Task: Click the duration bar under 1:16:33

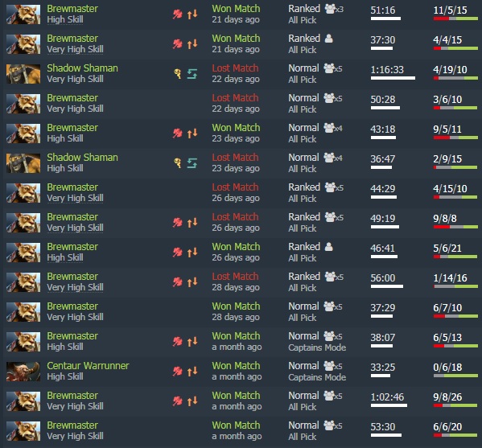Action: [393, 78]
